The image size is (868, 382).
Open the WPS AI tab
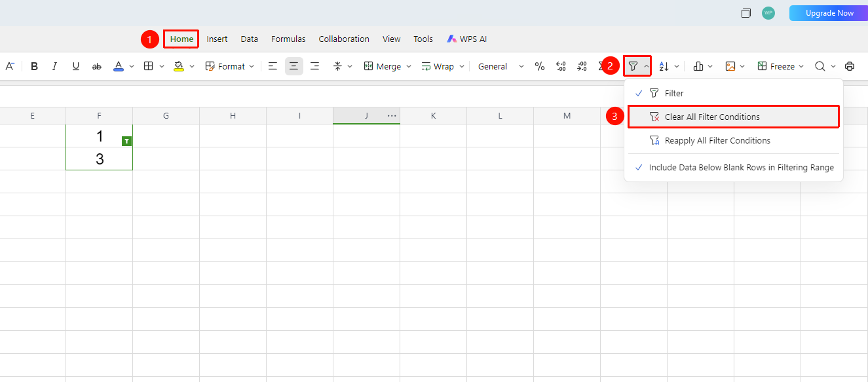pyautogui.click(x=466, y=39)
